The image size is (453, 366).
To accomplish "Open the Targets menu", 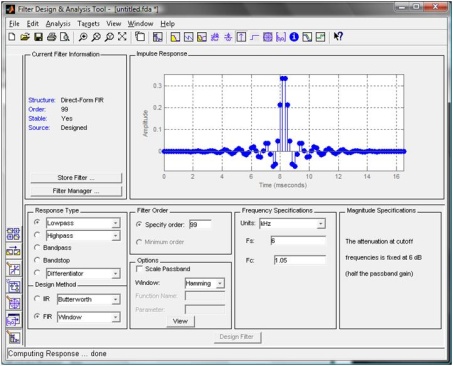I will 88,24.
